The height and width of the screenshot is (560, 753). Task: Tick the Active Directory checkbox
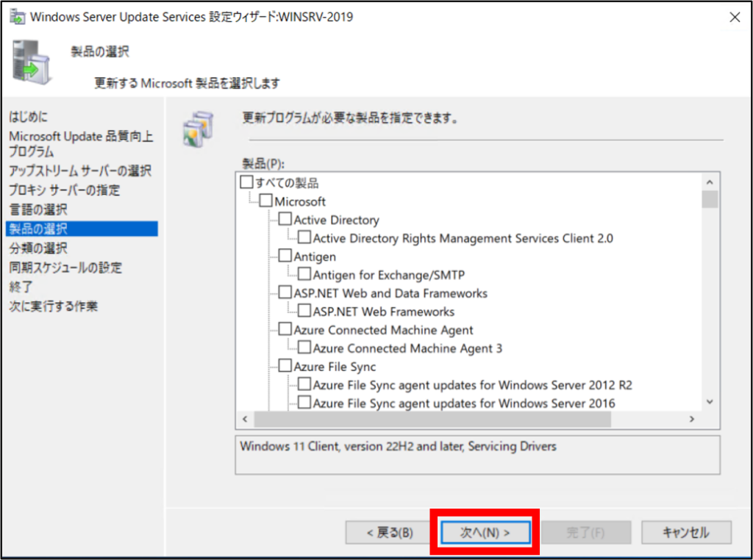285,219
